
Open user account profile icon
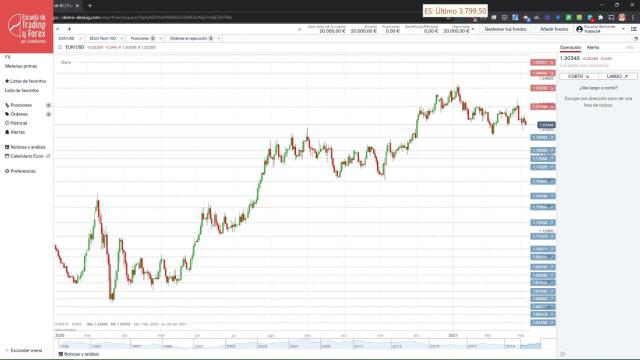click(x=579, y=29)
